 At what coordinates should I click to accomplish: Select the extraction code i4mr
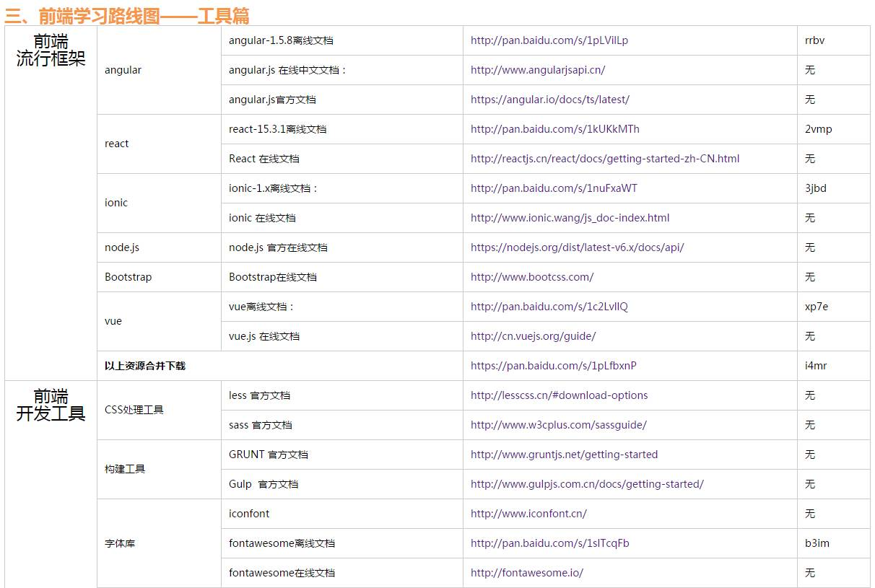click(816, 366)
